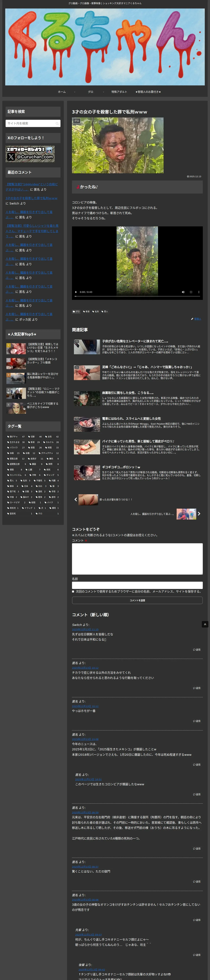Seek along the video progress bar
The width and height of the screenshot is (210, 980).
pyautogui.click(x=137, y=296)
